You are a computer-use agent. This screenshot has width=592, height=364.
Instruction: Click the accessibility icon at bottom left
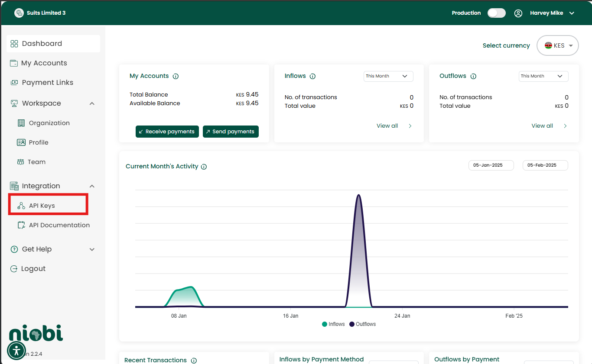coord(16,351)
